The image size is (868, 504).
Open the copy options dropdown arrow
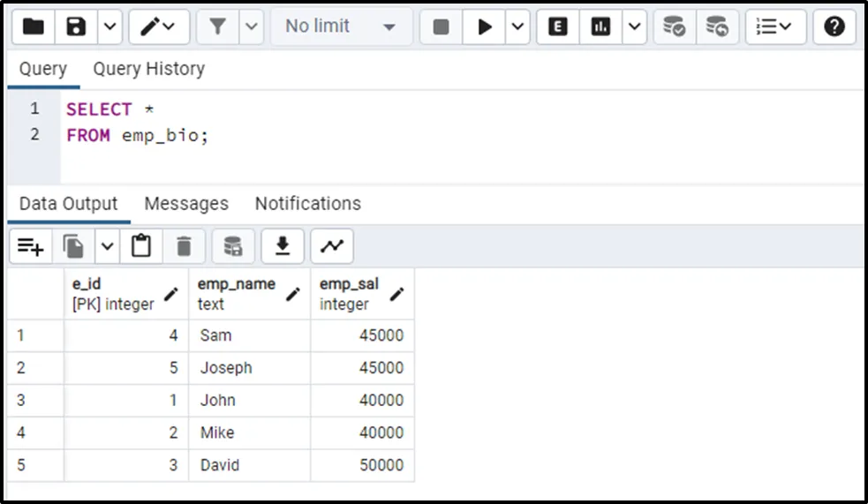coord(107,246)
